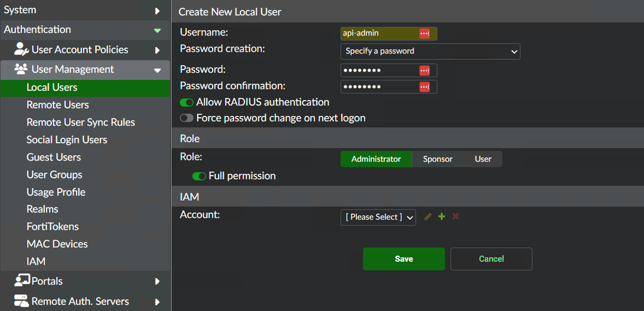Viewport: 644px width, 311px height.
Task: Disable Allow RADIUS authentication toggle
Action: pos(187,102)
